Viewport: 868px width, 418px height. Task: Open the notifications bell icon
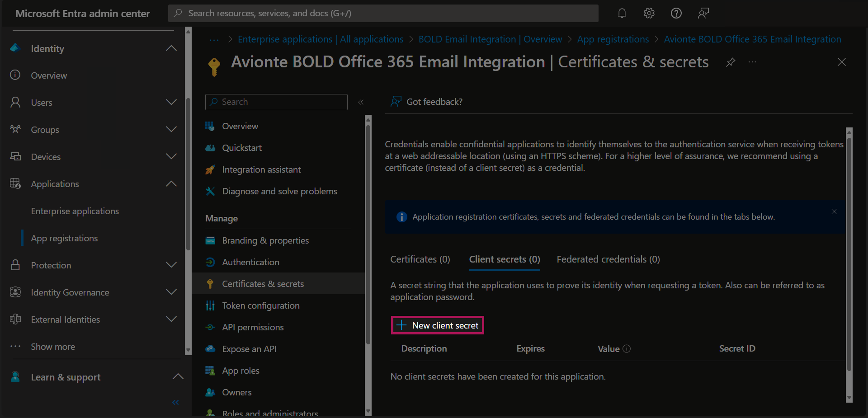coord(622,13)
